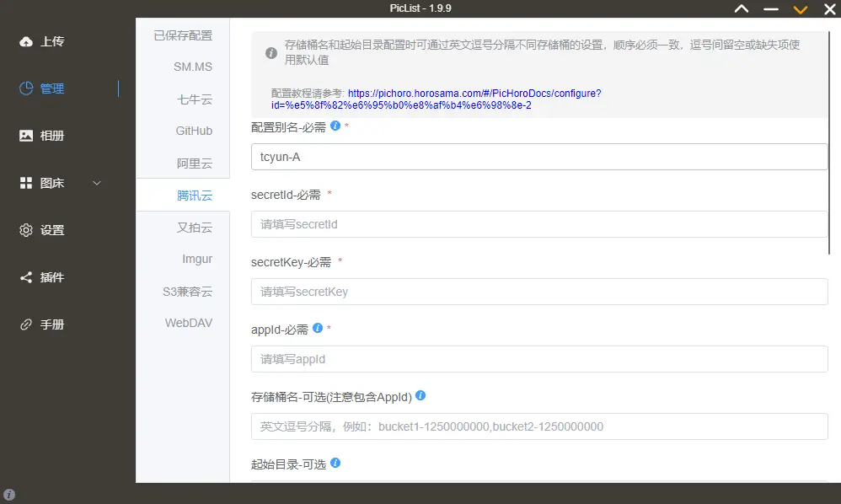Open 设置 via the gear icon
841x504 pixels.
pos(26,230)
